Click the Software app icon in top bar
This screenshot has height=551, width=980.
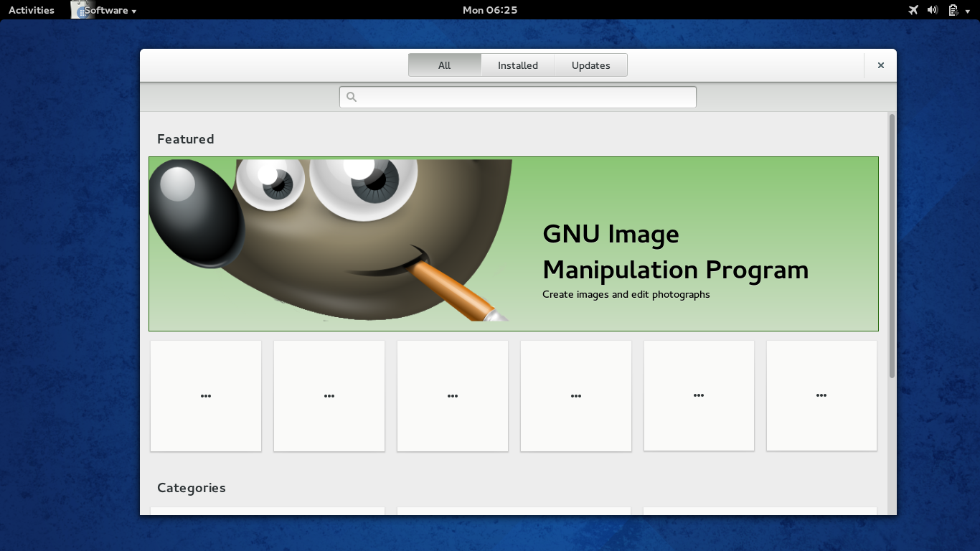[x=81, y=10]
